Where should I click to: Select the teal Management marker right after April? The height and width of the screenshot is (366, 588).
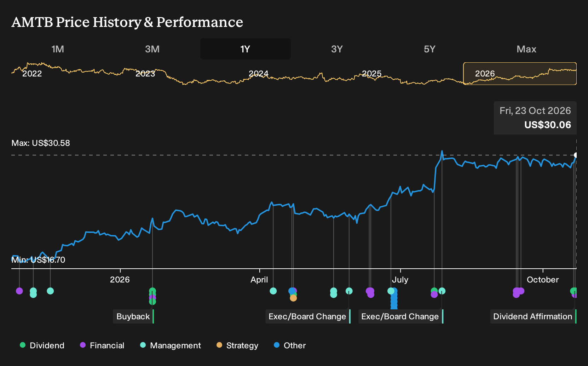tap(273, 291)
